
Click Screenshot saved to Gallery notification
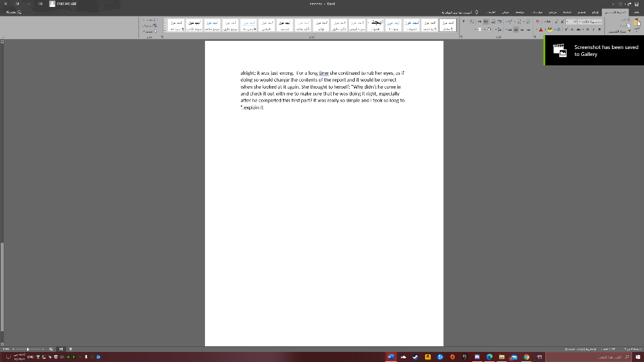click(594, 50)
